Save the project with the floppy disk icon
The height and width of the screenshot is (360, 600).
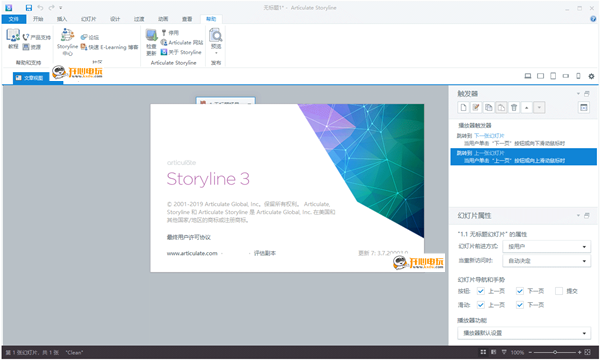point(29,8)
